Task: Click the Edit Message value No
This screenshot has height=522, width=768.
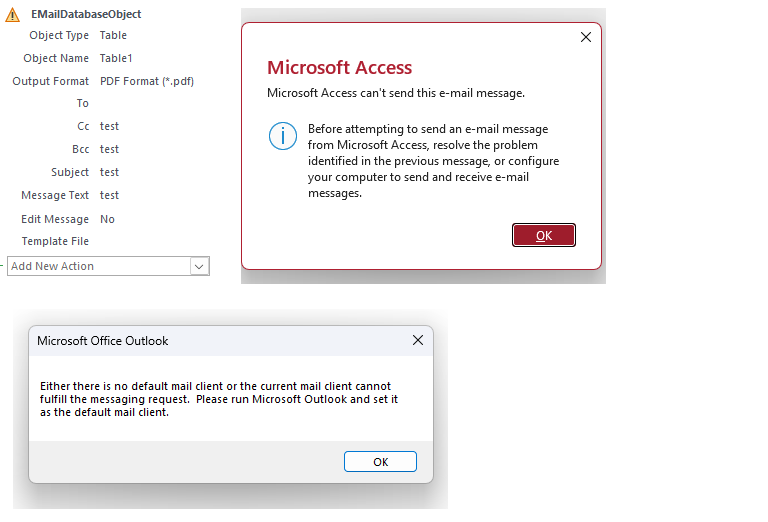Action: click(x=107, y=219)
